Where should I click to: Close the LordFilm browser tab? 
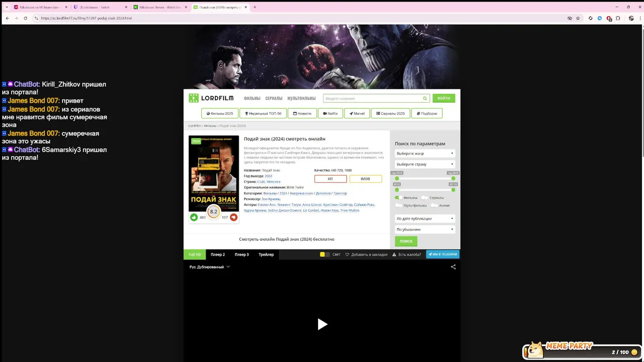(246, 7)
